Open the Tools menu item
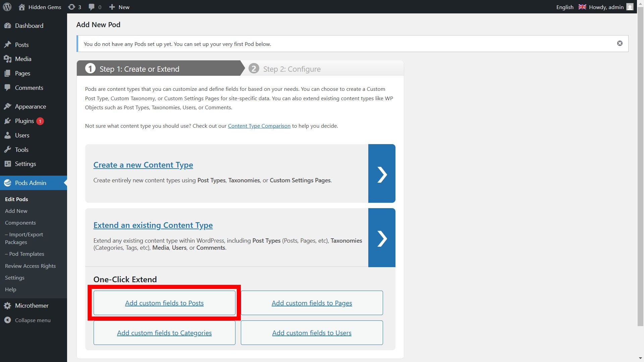Viewport: 644px width, 362px height. 34,150
